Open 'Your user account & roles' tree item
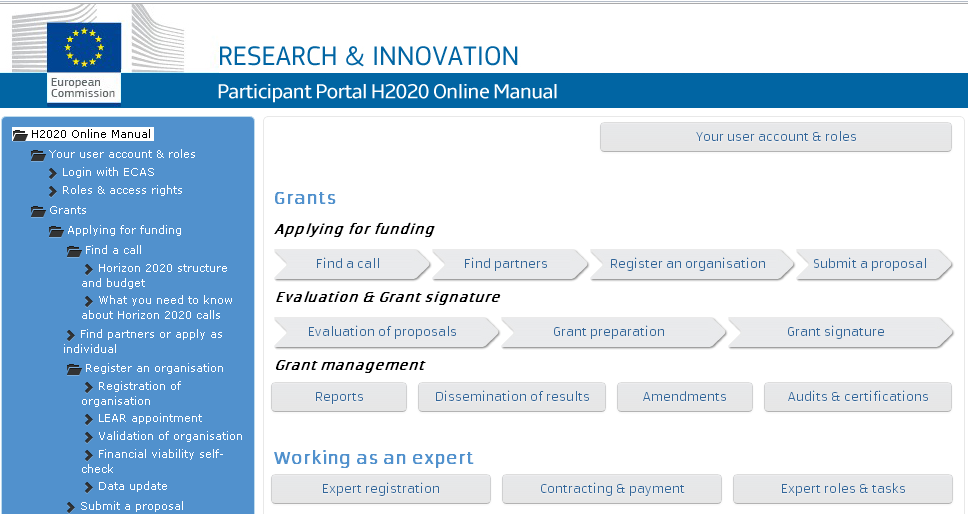Viewport: 968px width, 514px height. coord(122,154)
